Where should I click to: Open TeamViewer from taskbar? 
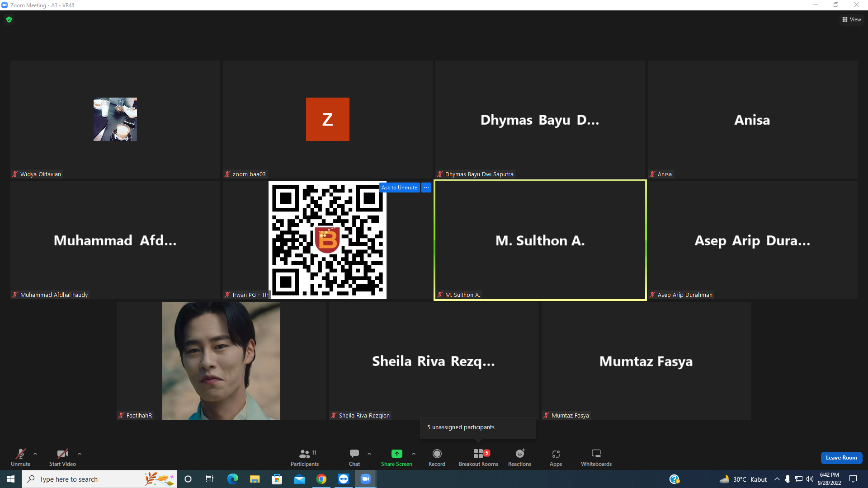(344, 479)
